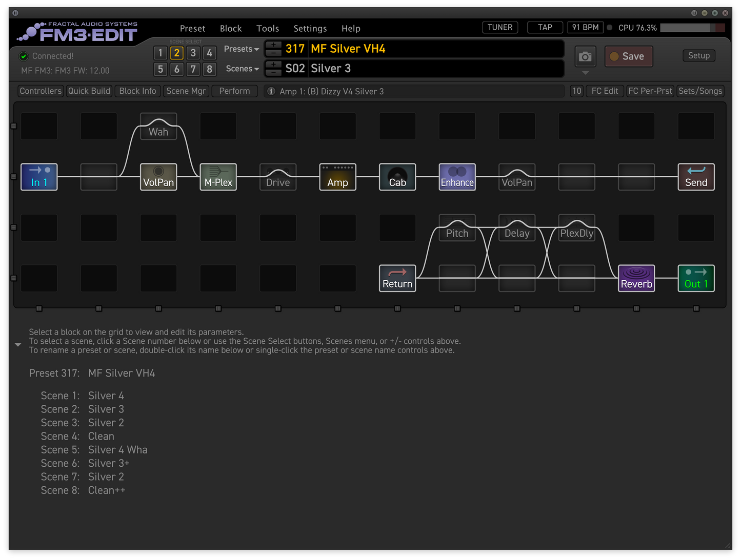Image resolution: width=741 pixels, height=560 pixels.
Task: Switch to scene 2 button
Action: coord(177,53)
